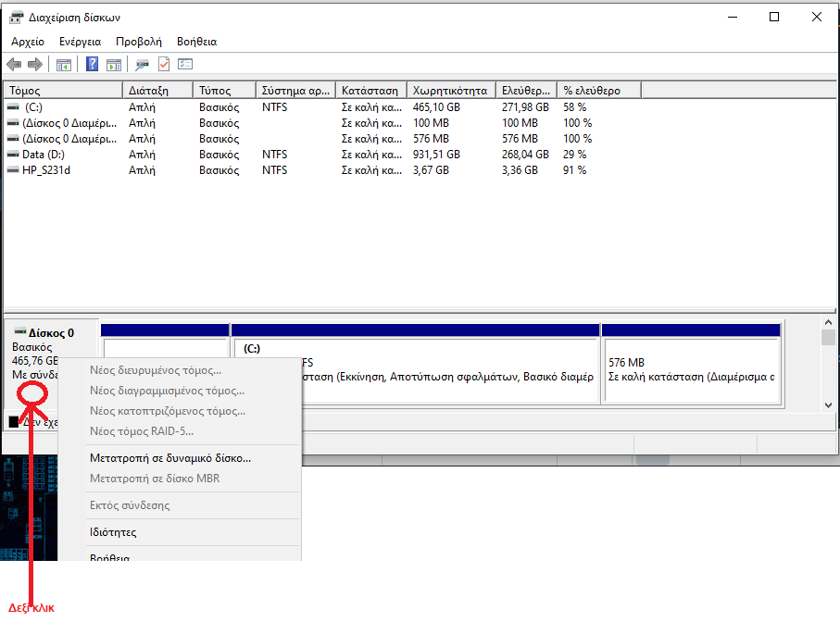Click the checkmark properties toolbar icon

coord(164,64)
